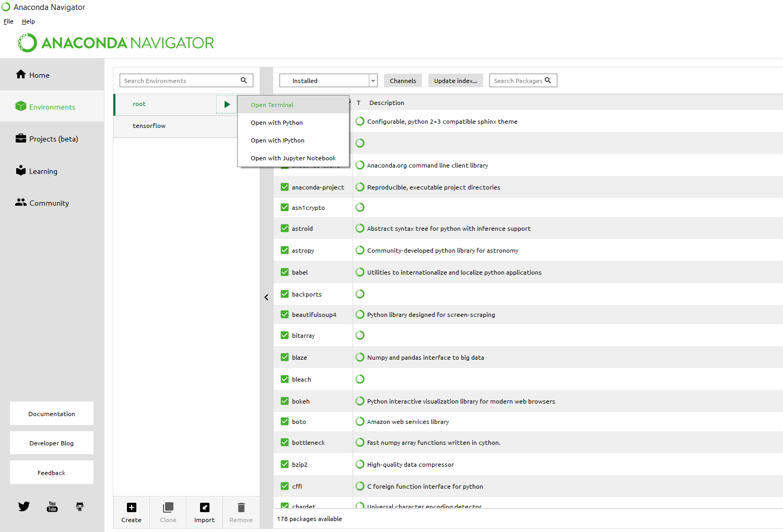The image size is (783, 532).
Task: Open the Feedback button
Action: [x=52, y=472]
